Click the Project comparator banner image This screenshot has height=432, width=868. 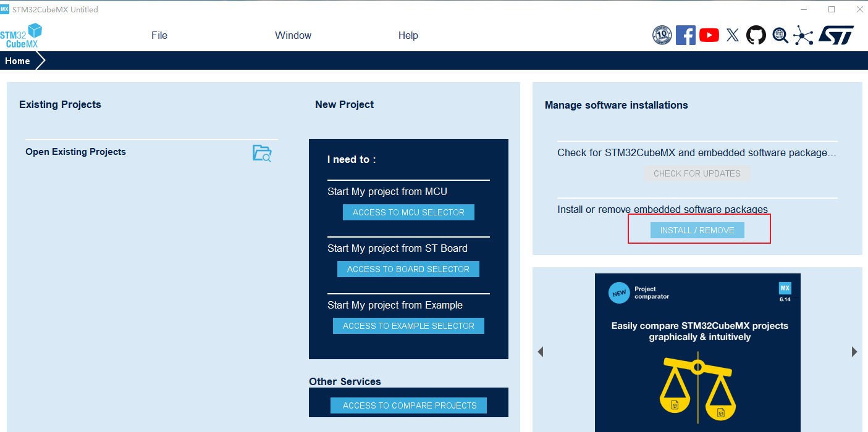pos(697,352)
